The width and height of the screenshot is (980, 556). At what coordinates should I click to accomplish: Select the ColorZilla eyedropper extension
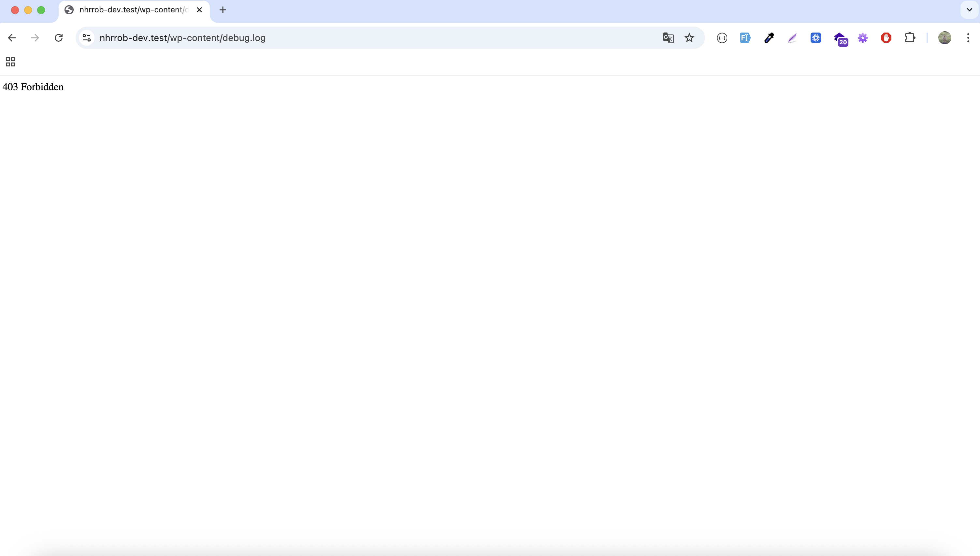click(769, 37)
